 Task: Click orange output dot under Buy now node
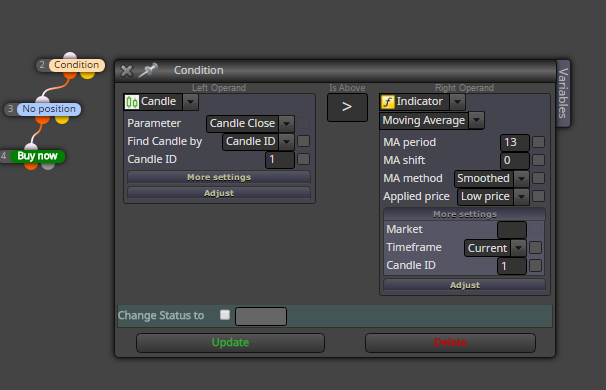tap(31, 166)
